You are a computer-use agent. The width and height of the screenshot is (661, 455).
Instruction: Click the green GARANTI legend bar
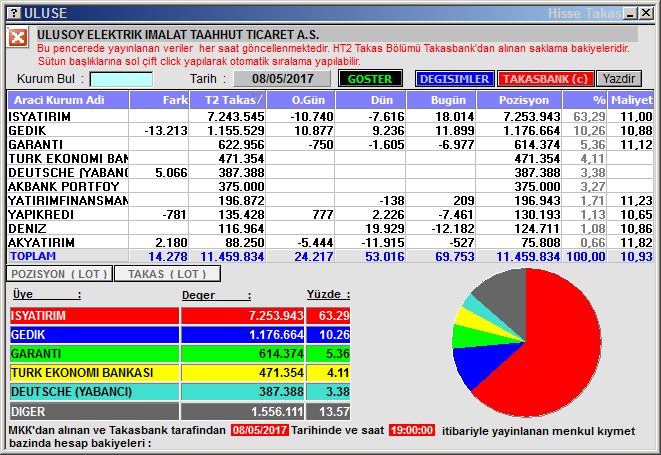click(x=94, y=354)
